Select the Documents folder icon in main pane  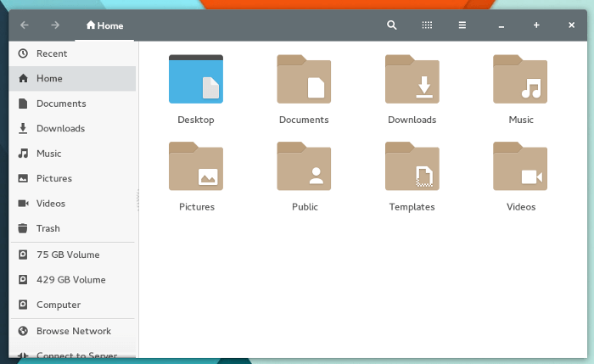point(304,79)
